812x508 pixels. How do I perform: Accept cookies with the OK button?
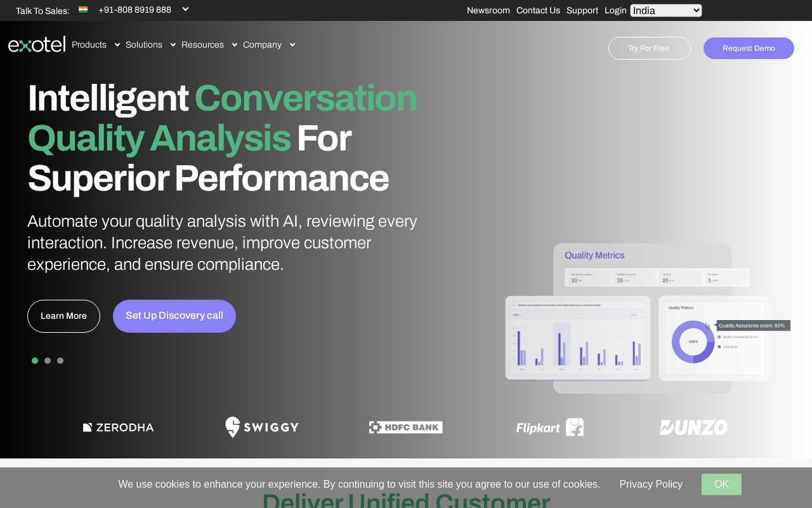pyautogui.click(x=721, y=485)
